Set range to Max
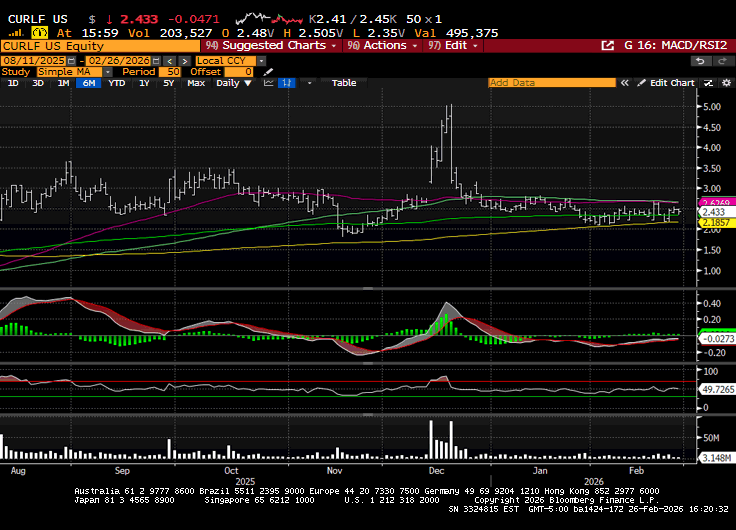The height and width of the screenshot is (530, 736). tap(196, 83)
